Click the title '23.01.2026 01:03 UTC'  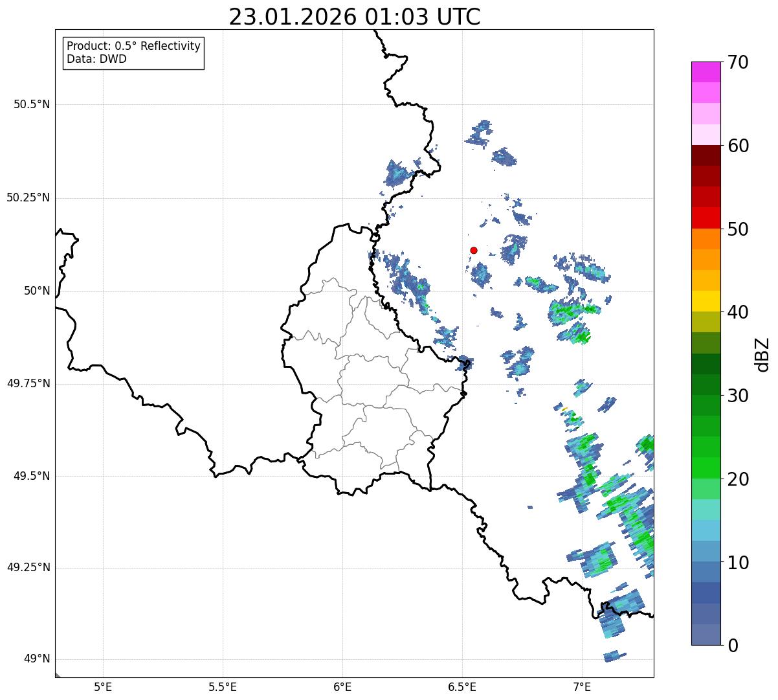[x=355, y=17]
